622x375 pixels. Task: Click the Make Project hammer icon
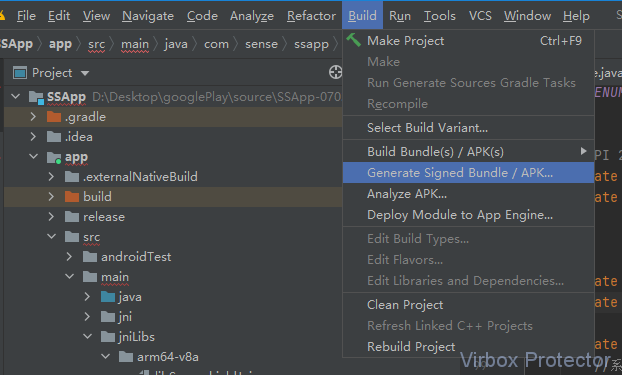tap(353, 40)
